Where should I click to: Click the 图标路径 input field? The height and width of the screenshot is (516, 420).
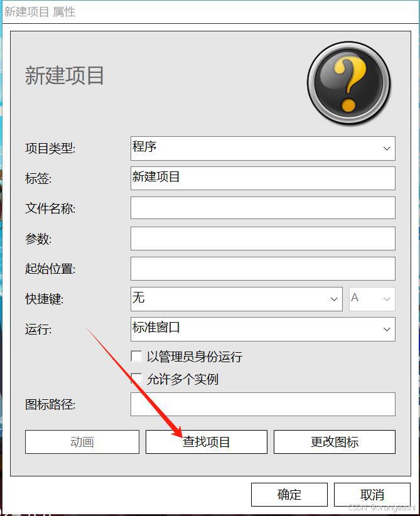point(262,404)
